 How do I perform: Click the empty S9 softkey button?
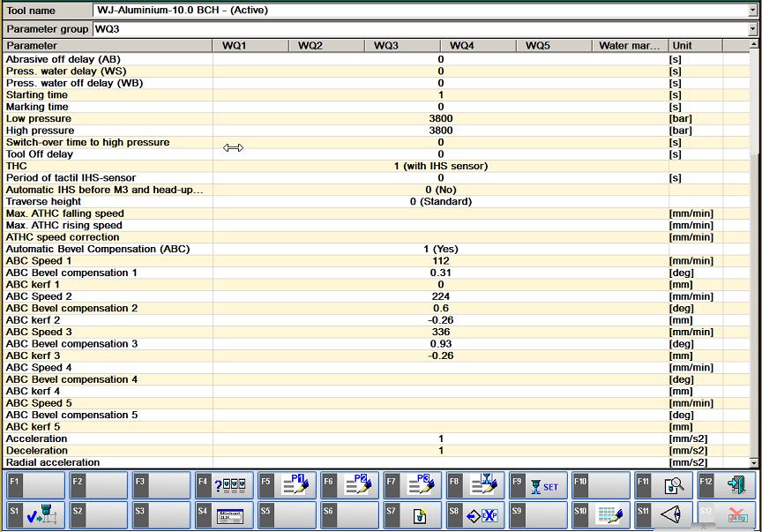tap(539, 515)
